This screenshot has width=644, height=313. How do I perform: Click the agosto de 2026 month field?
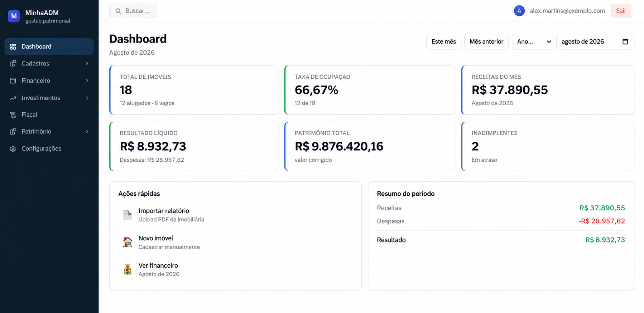click(595, 41)
